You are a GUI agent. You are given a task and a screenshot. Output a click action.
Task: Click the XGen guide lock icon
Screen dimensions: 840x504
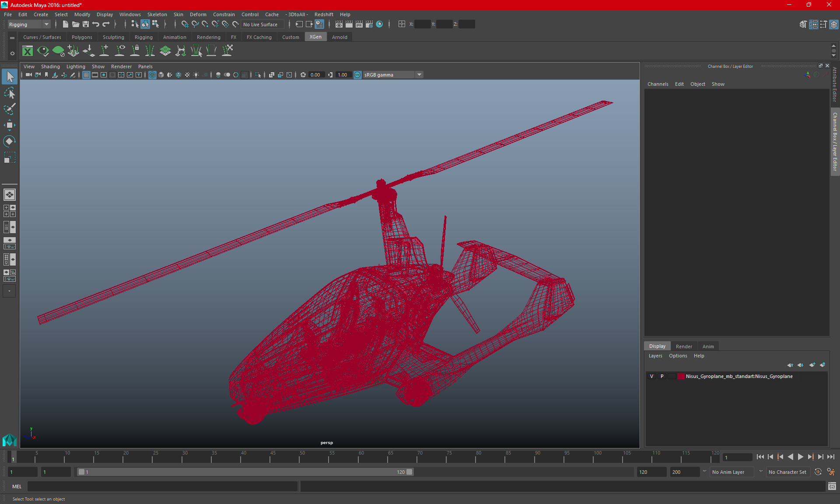(135, 51)
